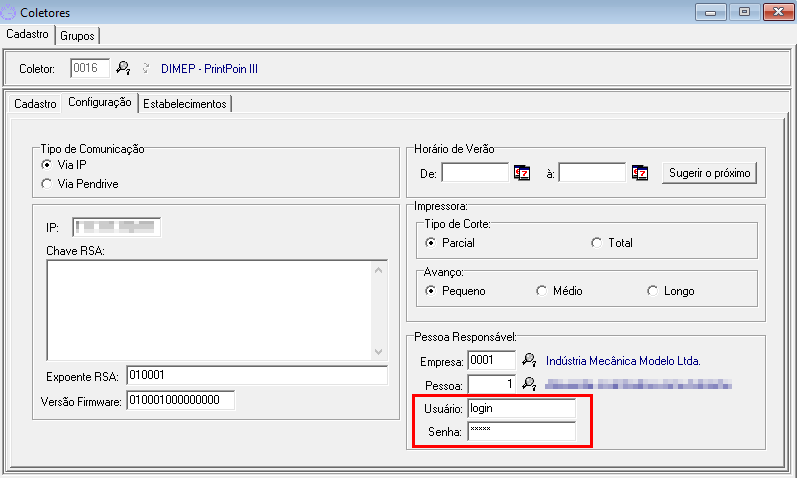Choose Total cut type
797x478 pixels.
click(x=597, y=243)
